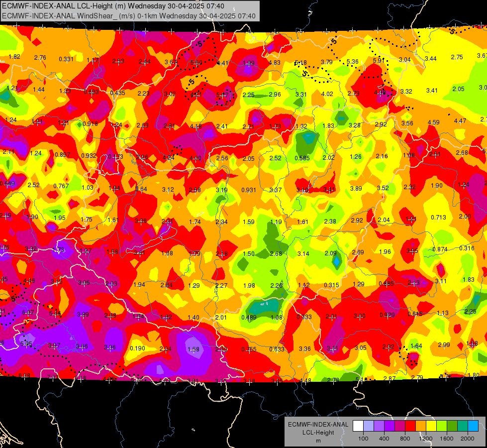Click the wind shear value '0.316'
487x448 pixels.
467,248
